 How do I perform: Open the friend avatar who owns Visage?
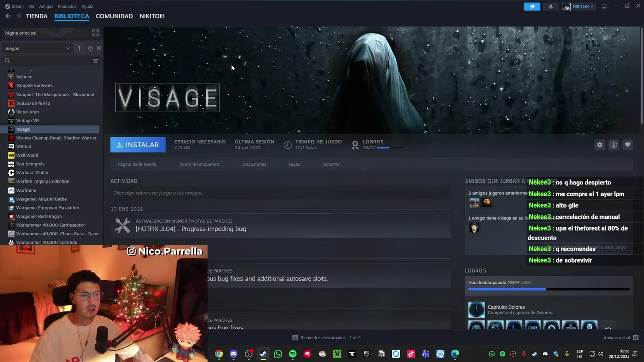474,228
